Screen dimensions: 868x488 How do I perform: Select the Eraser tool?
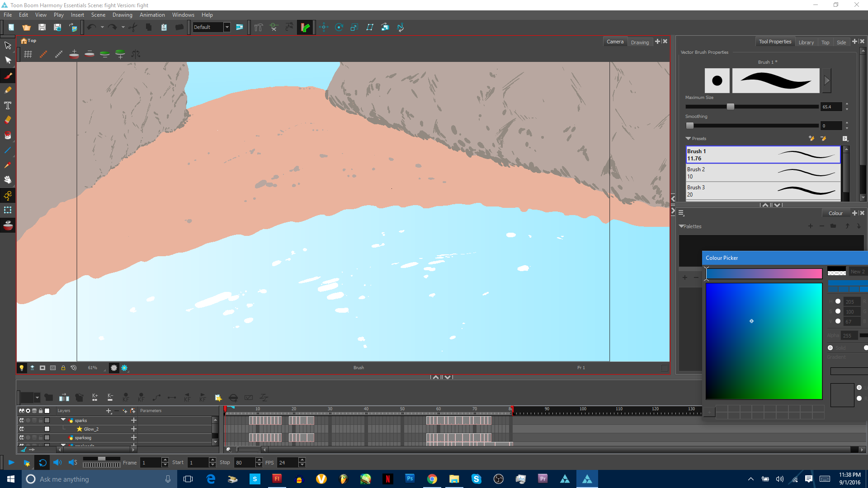point(8,119)
